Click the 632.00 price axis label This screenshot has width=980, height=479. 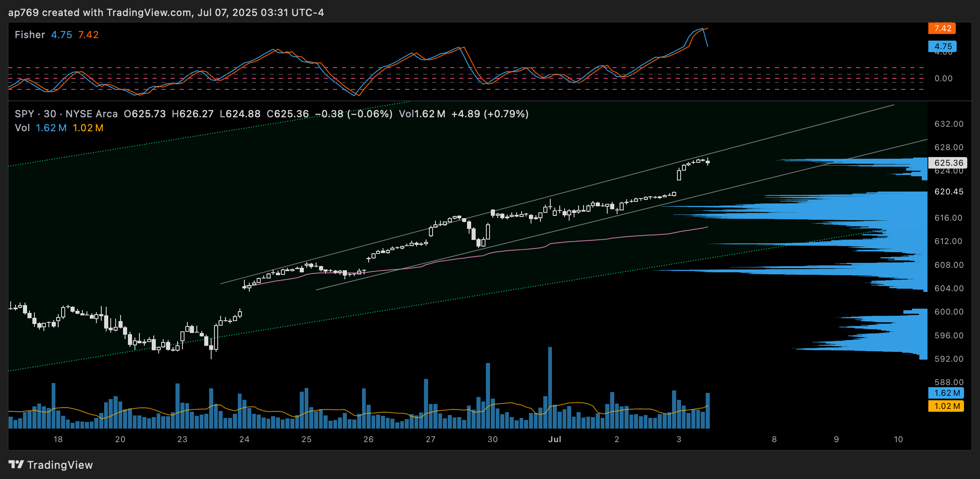(949, 124)
